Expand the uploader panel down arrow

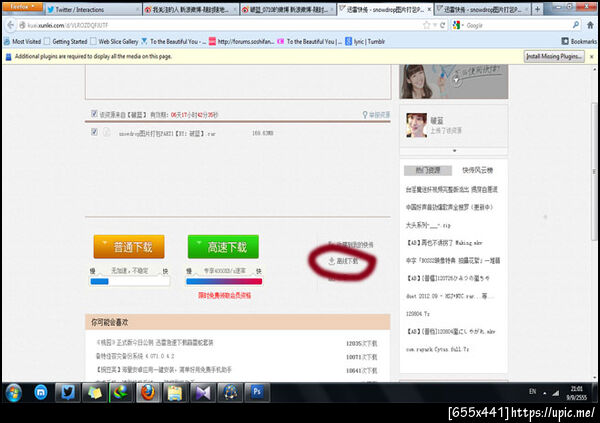[x=454, y=151]
